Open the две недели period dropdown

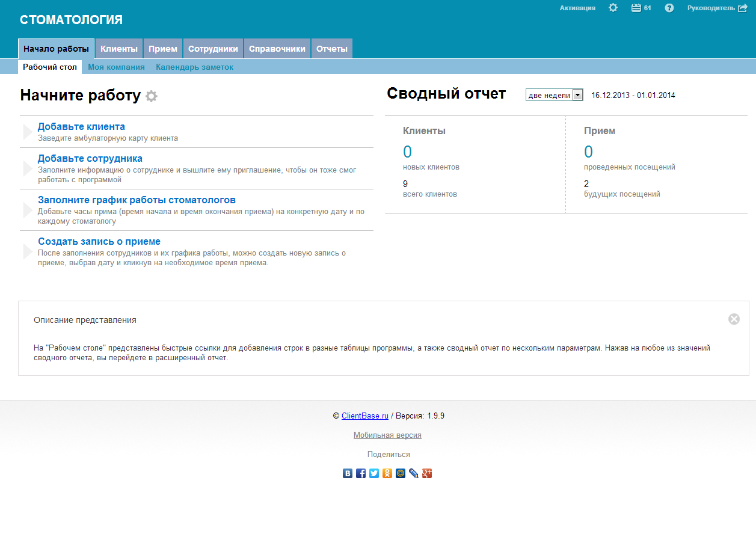[554, 95]
